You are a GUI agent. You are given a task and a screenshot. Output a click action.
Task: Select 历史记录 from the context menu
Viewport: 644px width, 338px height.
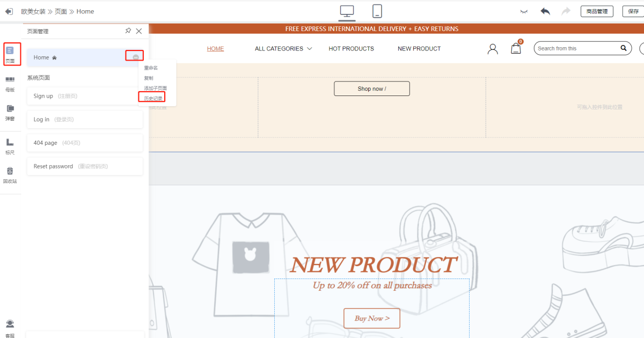coord(153,98)
